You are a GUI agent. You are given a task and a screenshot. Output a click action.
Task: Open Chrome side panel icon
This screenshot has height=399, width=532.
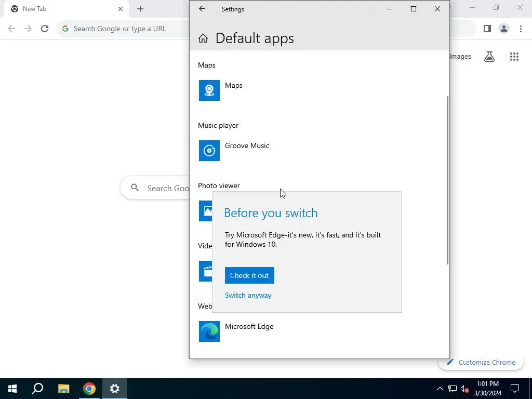coord(487,29)
